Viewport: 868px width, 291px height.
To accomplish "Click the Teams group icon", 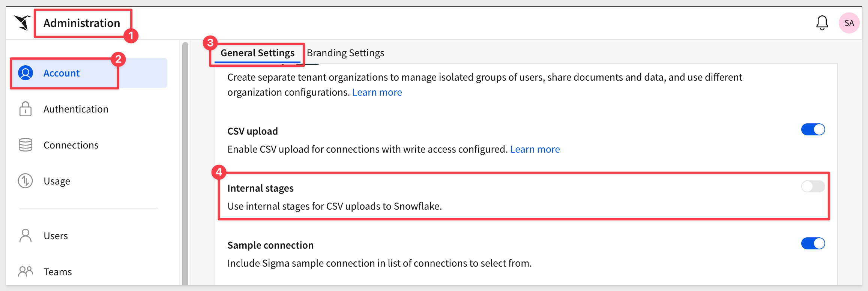I will 26,271.
